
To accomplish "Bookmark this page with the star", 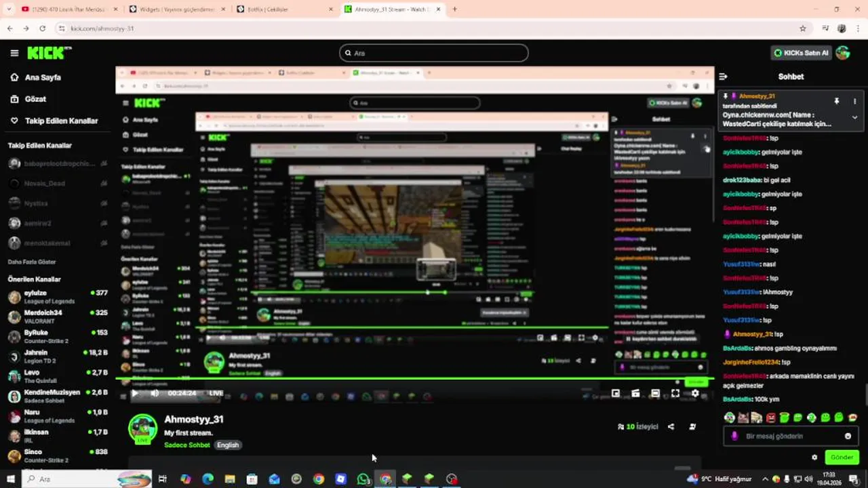I will click(803, 28).
